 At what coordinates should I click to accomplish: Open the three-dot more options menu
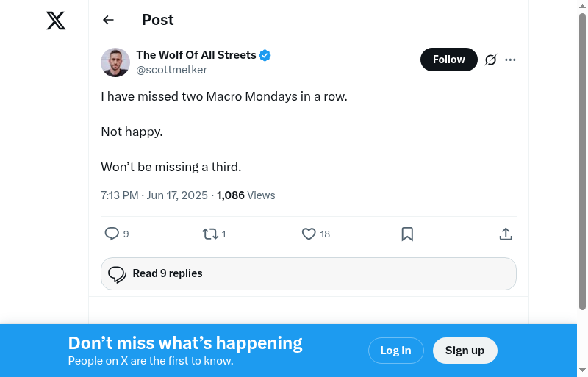(x=510, y=60)
